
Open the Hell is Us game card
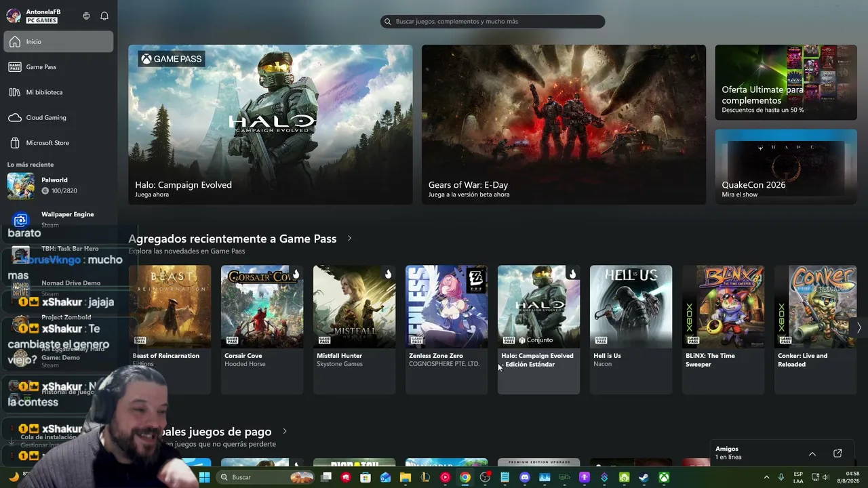point(631,329)
